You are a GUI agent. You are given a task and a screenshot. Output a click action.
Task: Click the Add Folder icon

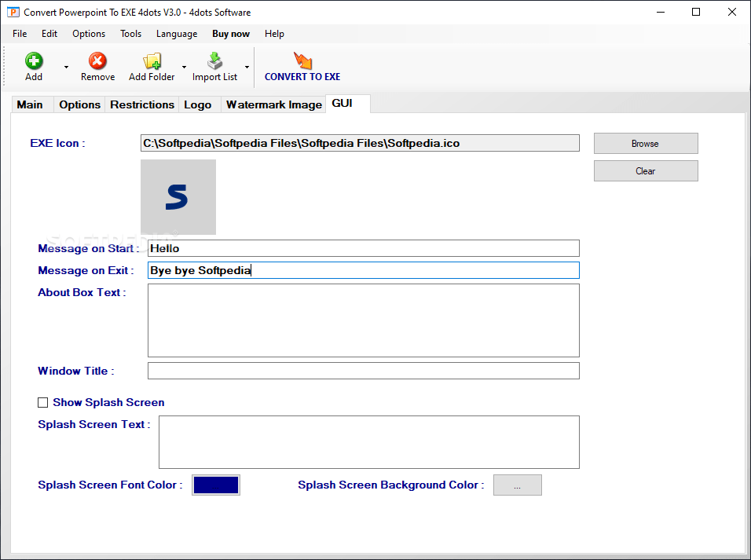[x=152, y=61]
